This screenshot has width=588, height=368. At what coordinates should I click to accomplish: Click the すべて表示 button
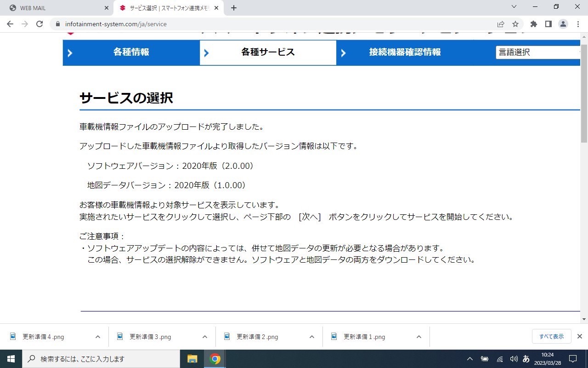[551, 336]
